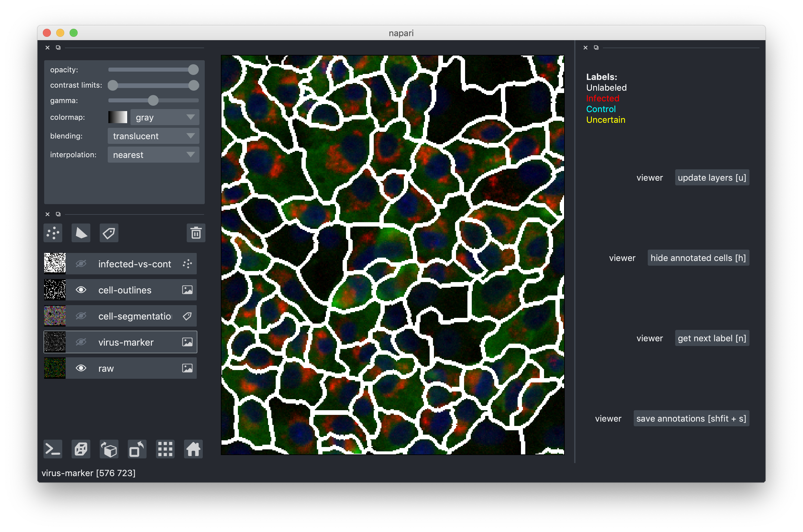
Task: Click get next label [n] button
Action: (712, 338)
